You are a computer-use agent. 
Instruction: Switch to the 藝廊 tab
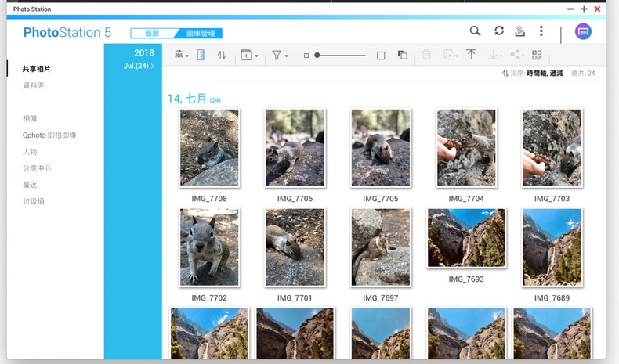click(152, 34)
